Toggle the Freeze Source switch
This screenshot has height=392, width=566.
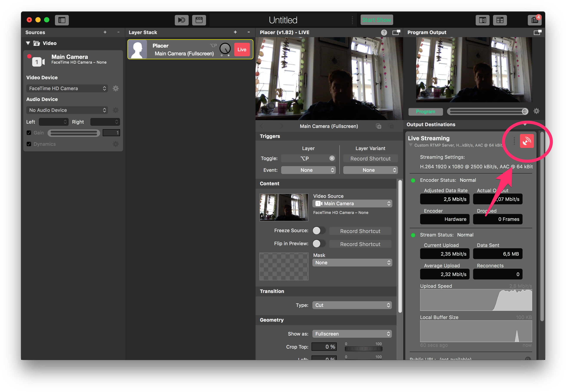(x=318, y=231)
